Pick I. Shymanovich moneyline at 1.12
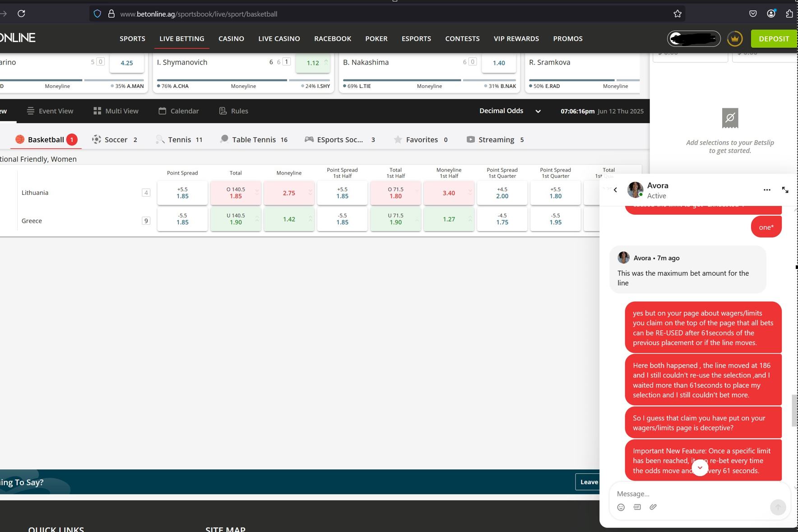The image size is (798, 532). click(x=313, y=63)
